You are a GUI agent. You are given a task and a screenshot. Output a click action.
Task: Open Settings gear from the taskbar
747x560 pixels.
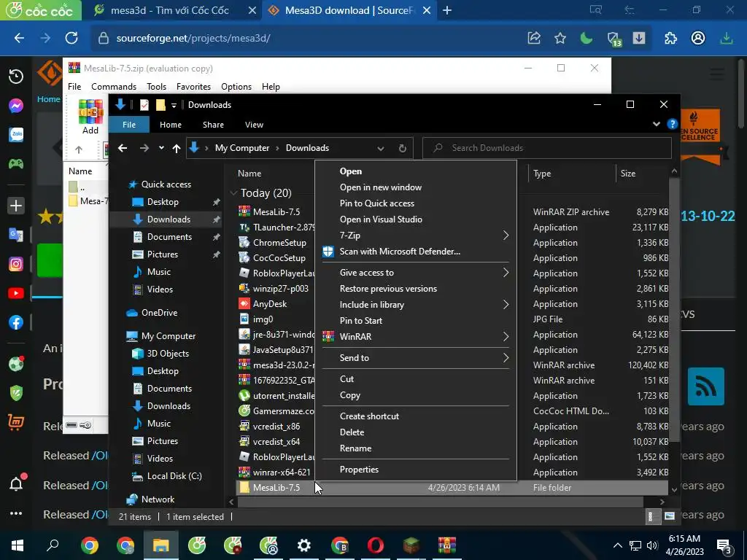pos(304,545)
